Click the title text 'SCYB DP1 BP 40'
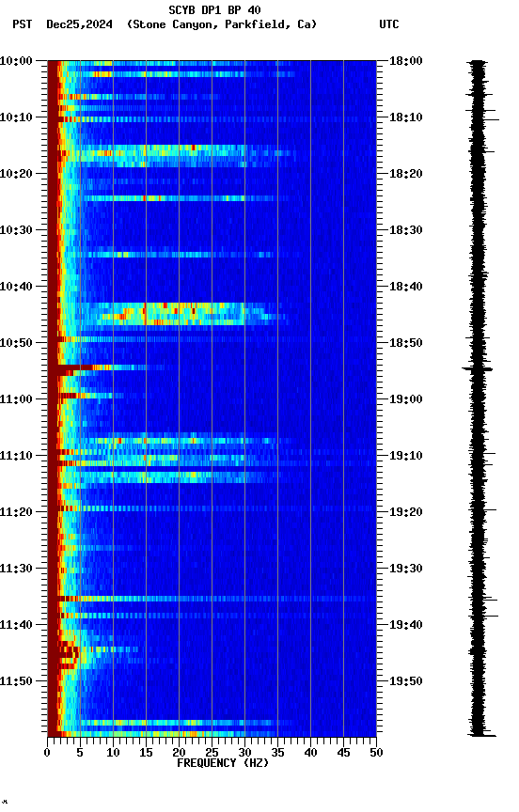The height and width of the screenshot is (812, 519). pyautogui.click(x=214, y=10)
